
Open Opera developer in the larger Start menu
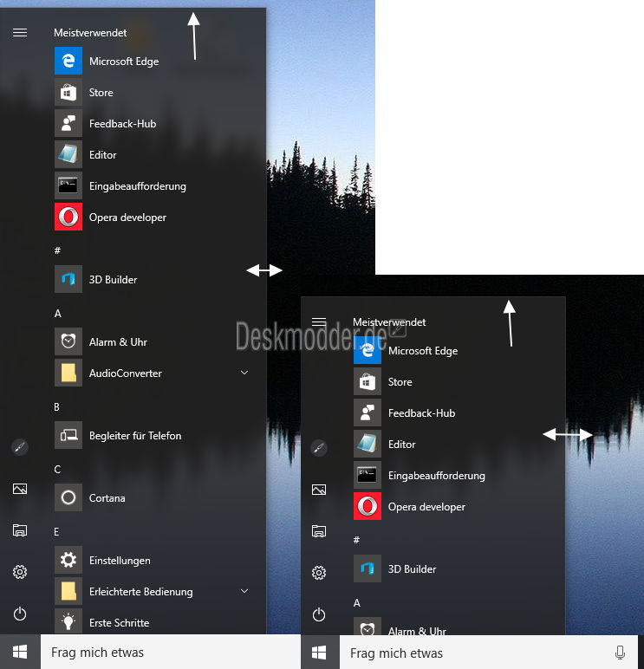pyautogui.click(x=127, y=218)
